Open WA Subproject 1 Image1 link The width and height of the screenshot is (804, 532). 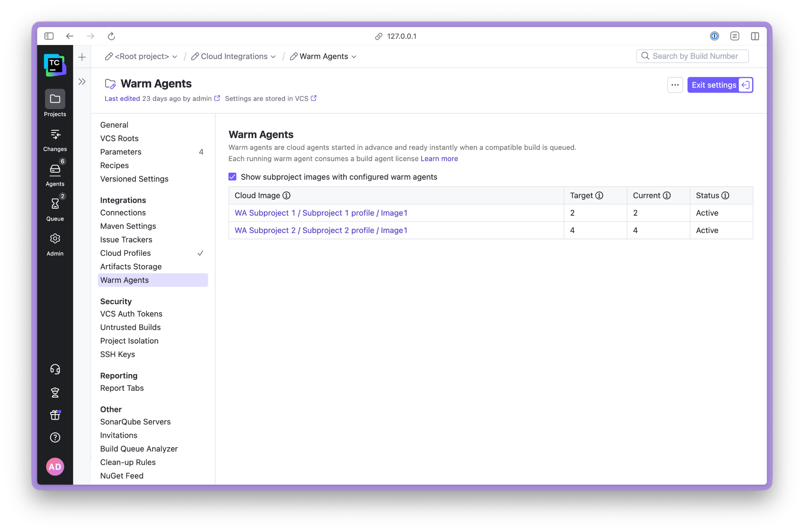[x=321, y=213]
